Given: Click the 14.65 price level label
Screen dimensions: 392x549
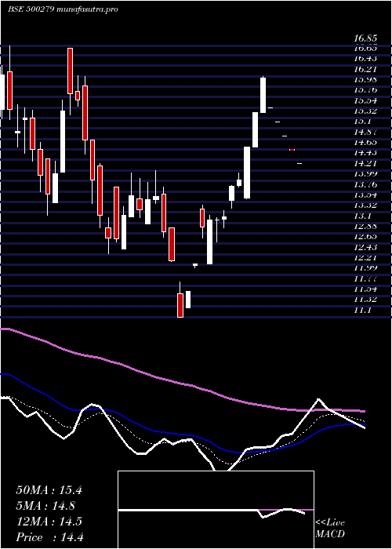Looking at the screenshot, I should pos(365,142).
